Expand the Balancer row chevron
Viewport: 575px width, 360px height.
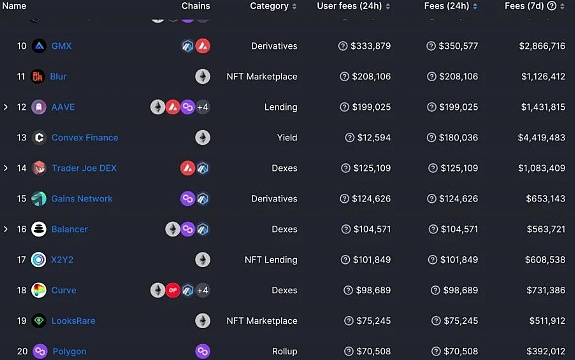6,229
